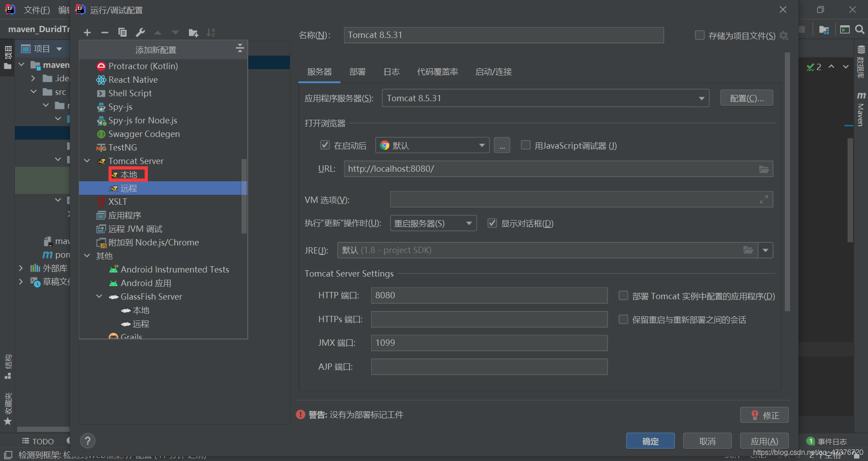Switch to the deployment tab
The width and height of the screenshot is (868, 461).
coord(358,72)
